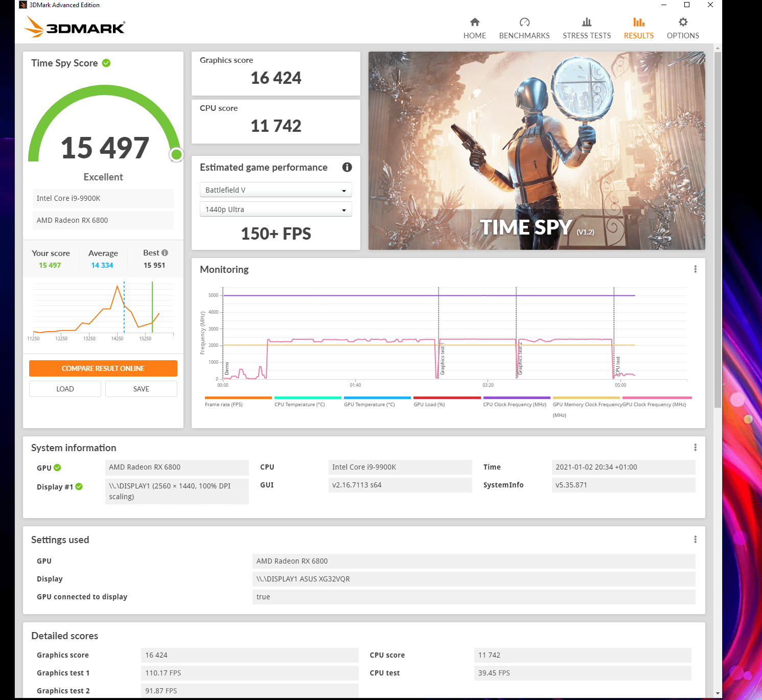Click the Time Spy artwork thumbnail
Viewport: 762px width, 700px height.
(x=537, y=151)
